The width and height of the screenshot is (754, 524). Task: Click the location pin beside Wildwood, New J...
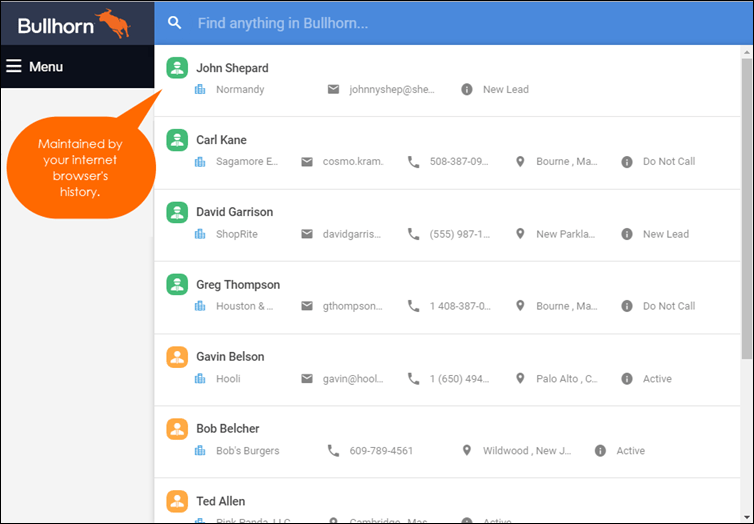coord(466,450)
